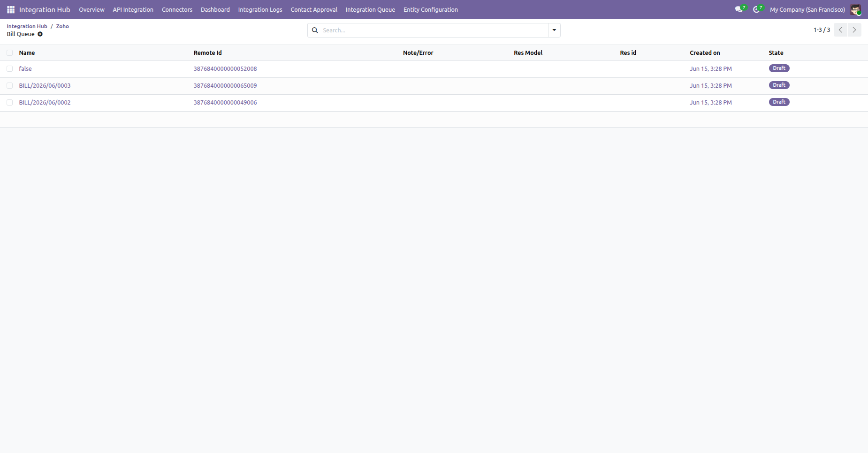Sort by the Remote Id column header
This screenshot has height=453, width=868.
click(208, 53)
